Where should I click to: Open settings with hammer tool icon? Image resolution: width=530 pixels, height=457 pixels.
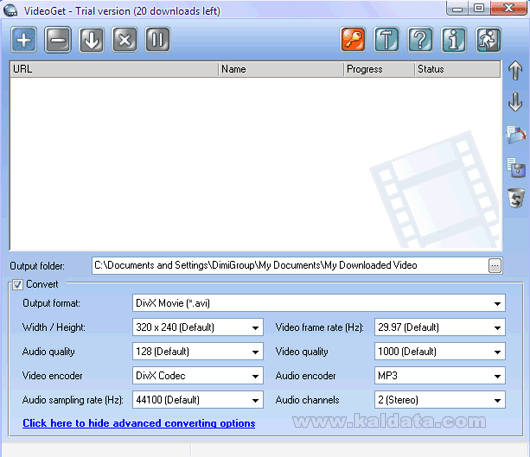(386, 40)
